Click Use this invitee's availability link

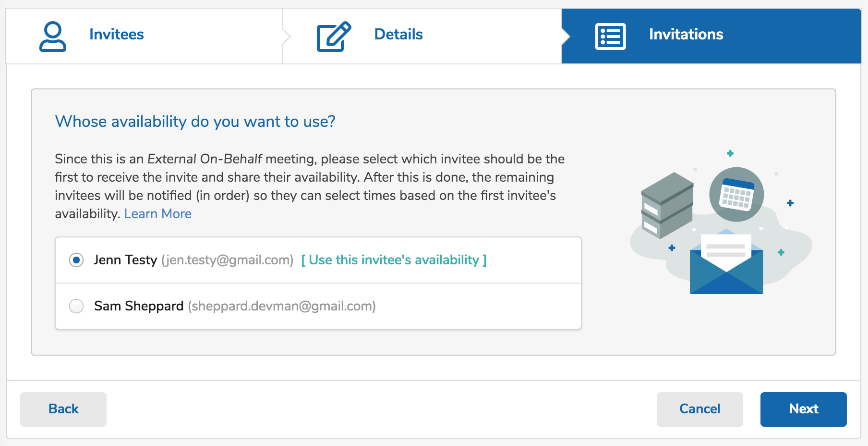point(394,260)
